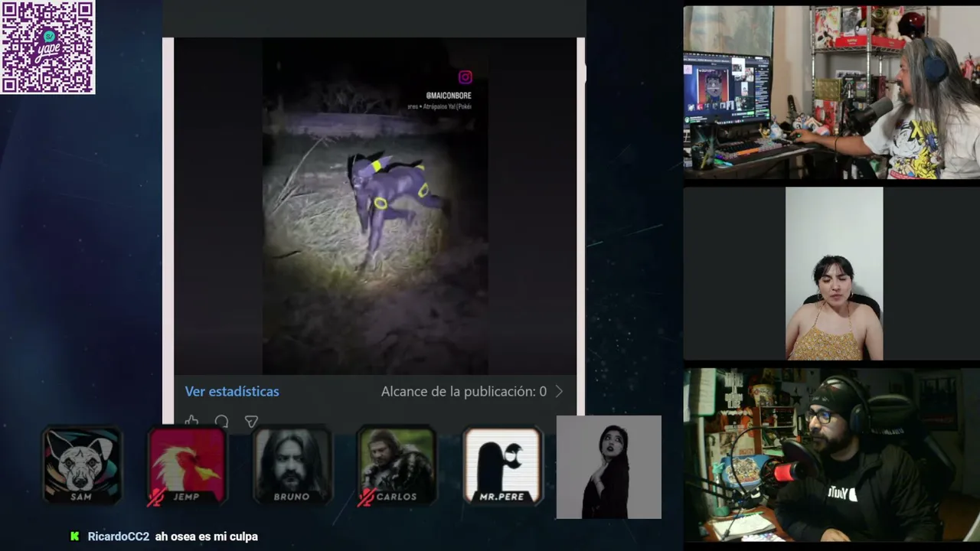980x551 pixels.
Task: Click the muted microphone icon on JEMP
Action: (x=155, y=497)
